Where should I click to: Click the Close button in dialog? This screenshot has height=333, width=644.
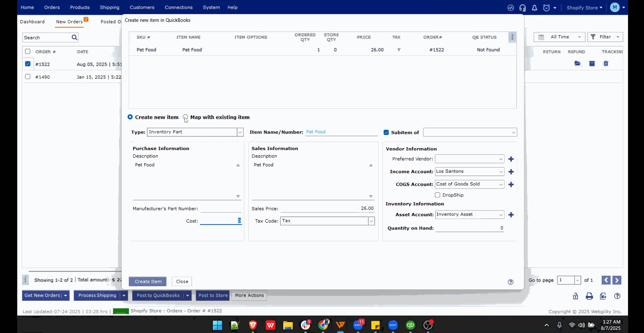(182, 281)
